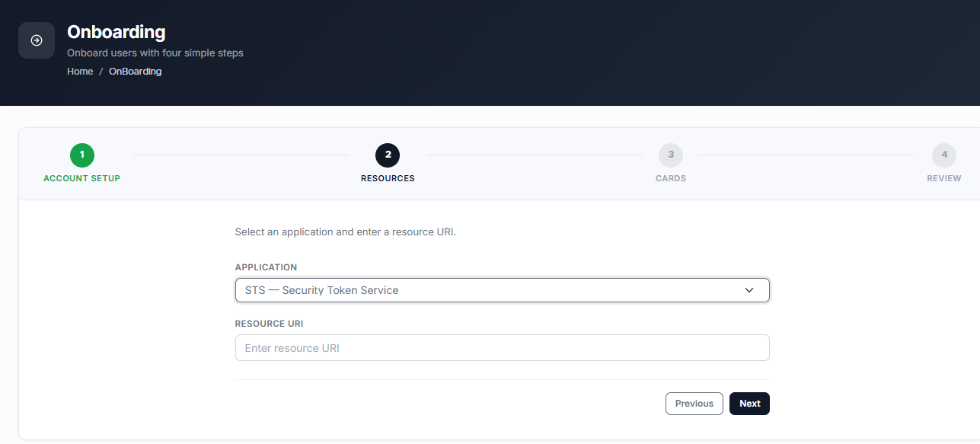Image resolution: width=980 pixels, height=444 pixels.
Task: Click the ACCOUNT SETUP step label
Action: 81,178
